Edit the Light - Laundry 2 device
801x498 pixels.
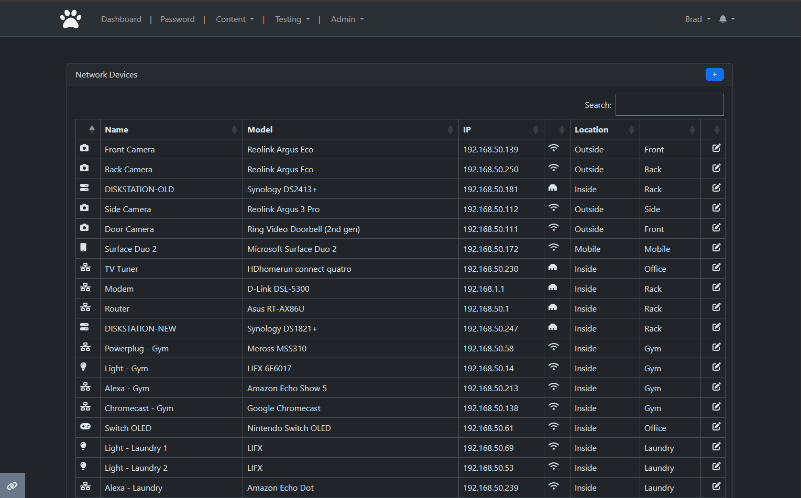(x=716, y=467)
